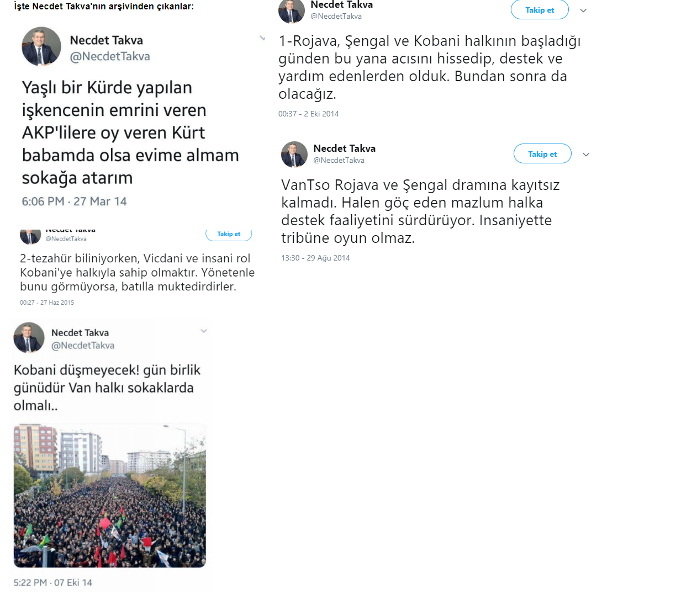Open chevron menu on the "Kobani düşmeyecek" tweet
676x616 pixels.
tap(204, 331)
